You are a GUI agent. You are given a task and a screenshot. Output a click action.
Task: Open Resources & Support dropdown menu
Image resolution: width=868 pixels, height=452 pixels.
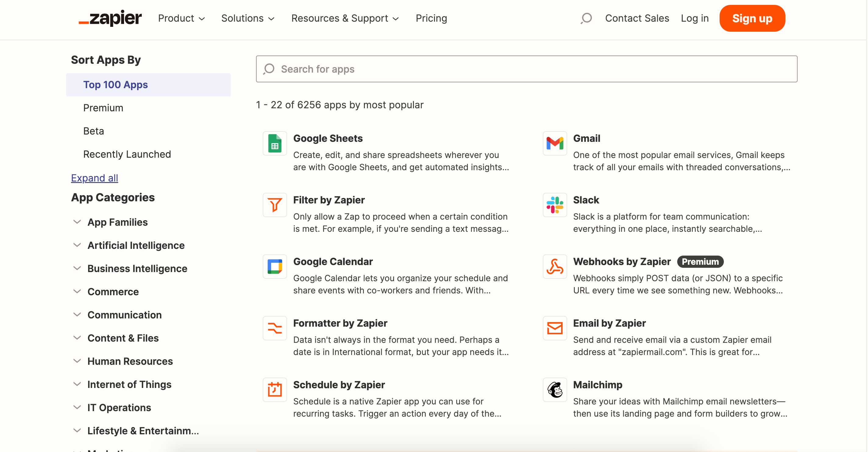345,18
